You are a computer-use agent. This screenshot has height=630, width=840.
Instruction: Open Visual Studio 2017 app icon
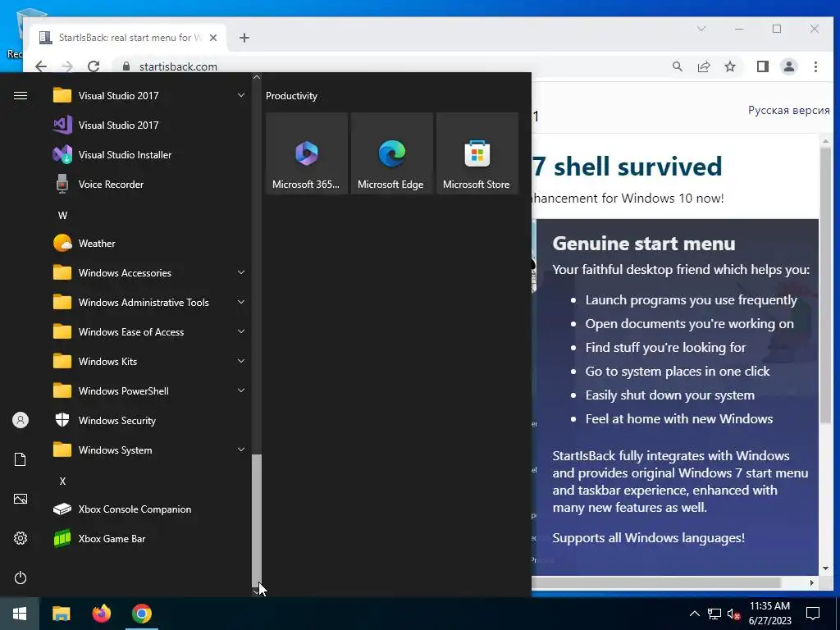pyautogui.click(x=62, y=125)
